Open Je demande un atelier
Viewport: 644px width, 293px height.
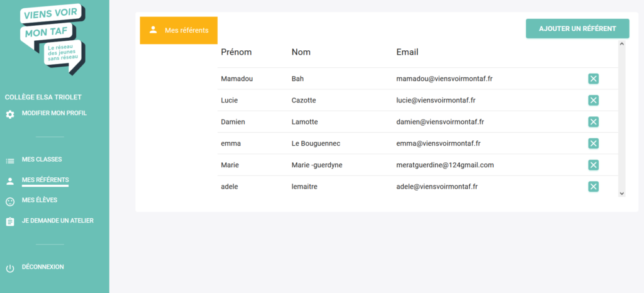click(57, 220)
